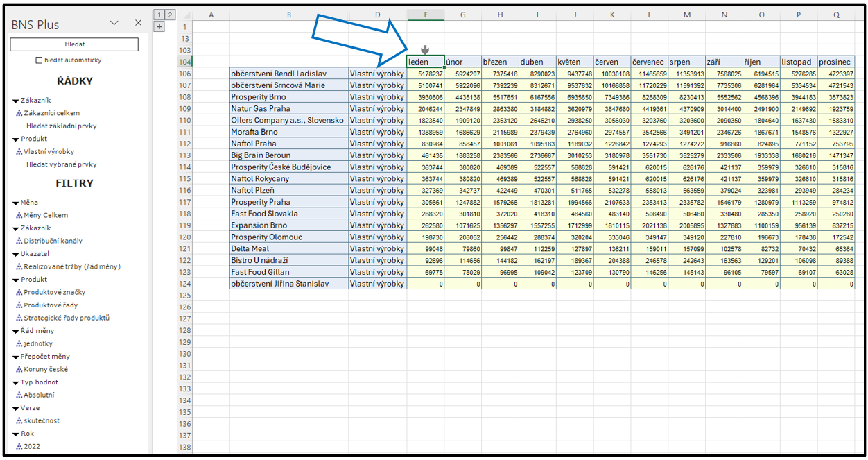
Task: Click Hledat základní prvky link
Action: point(62,126)
